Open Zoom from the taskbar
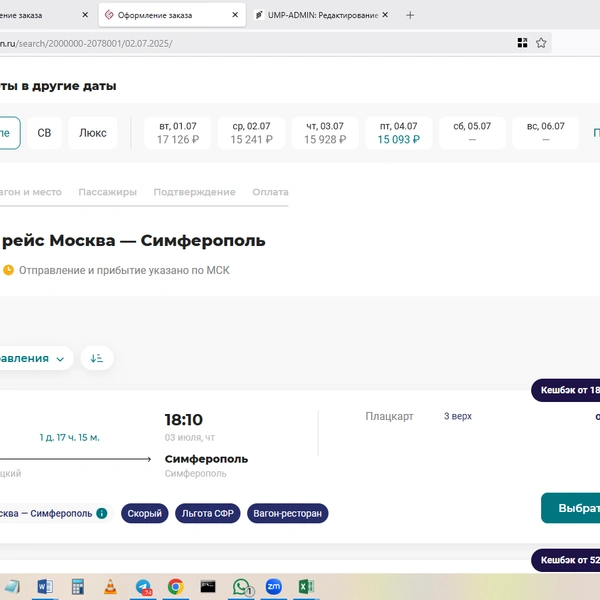This screenshot has width=600, height=600. [274, 586]
